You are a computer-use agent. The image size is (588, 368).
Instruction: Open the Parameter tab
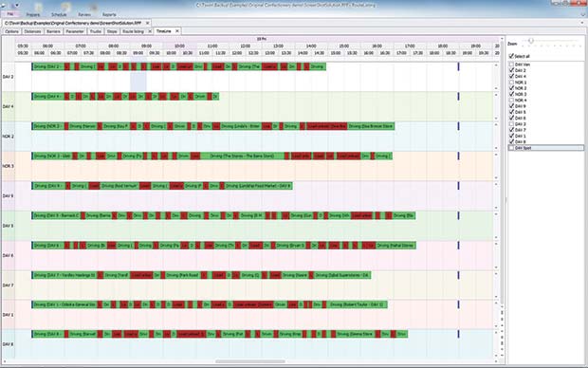pos(75,31)
